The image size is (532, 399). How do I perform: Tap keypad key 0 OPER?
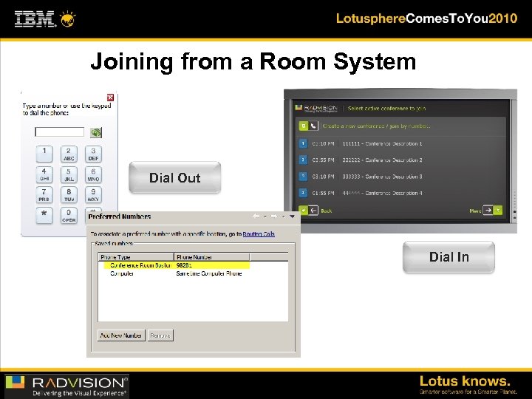click(69, 216)
